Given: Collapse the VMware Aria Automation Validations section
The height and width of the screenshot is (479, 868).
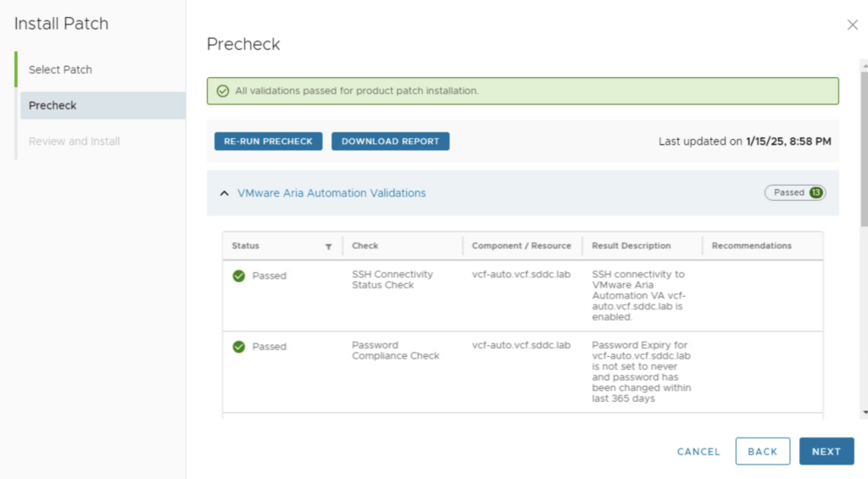Looking at the screenshot, I should pyautogui.click(x=225, y=193).
